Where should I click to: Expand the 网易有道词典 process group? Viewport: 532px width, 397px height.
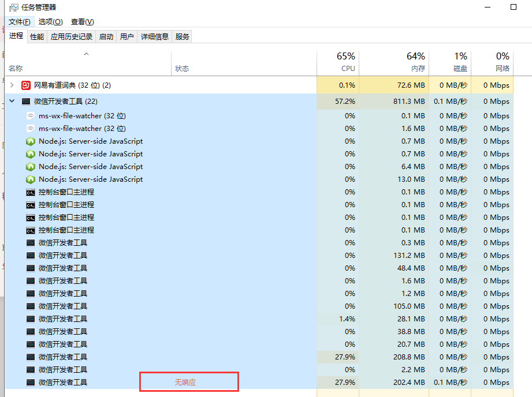[x=12, y=85]
